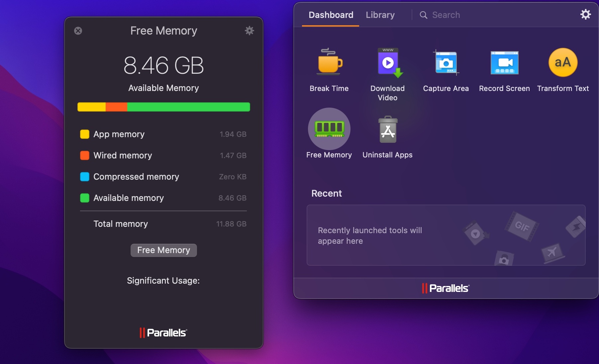Image resolution: width=599 pixels, height=364 pixels.
Task: Click the Recently launched tools placeholder box
Action: [x=446, y=235]
